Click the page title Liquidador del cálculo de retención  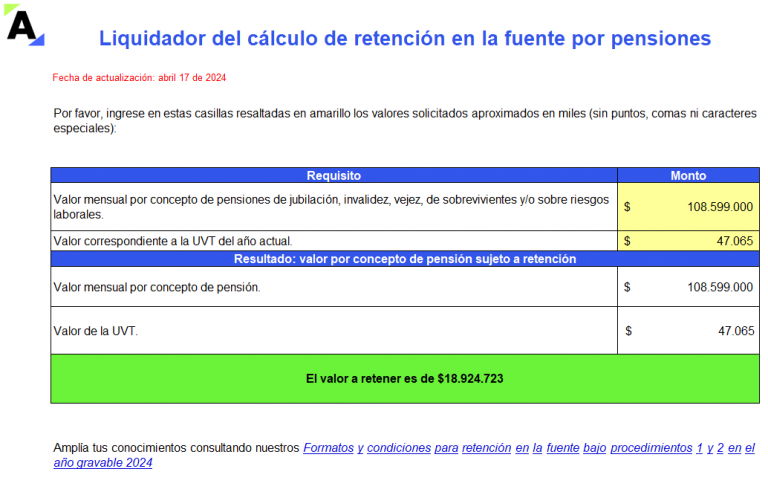[x=405, y=38]
